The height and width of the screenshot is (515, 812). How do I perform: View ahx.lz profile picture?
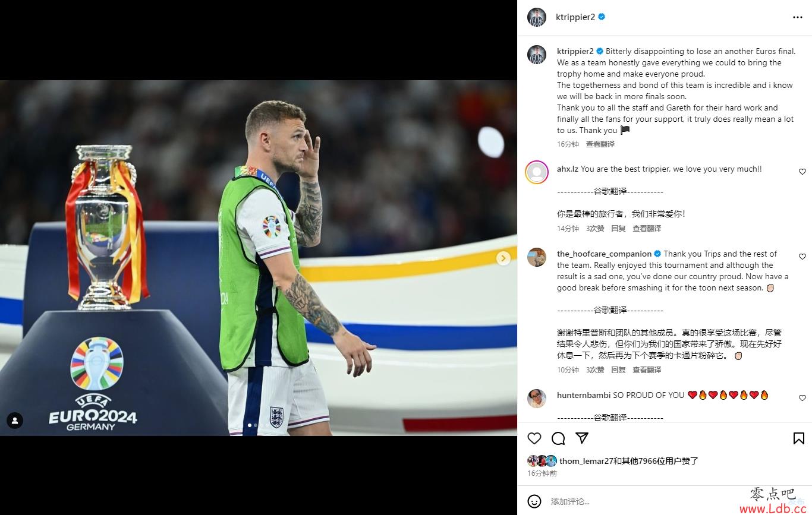click(537, 172)
